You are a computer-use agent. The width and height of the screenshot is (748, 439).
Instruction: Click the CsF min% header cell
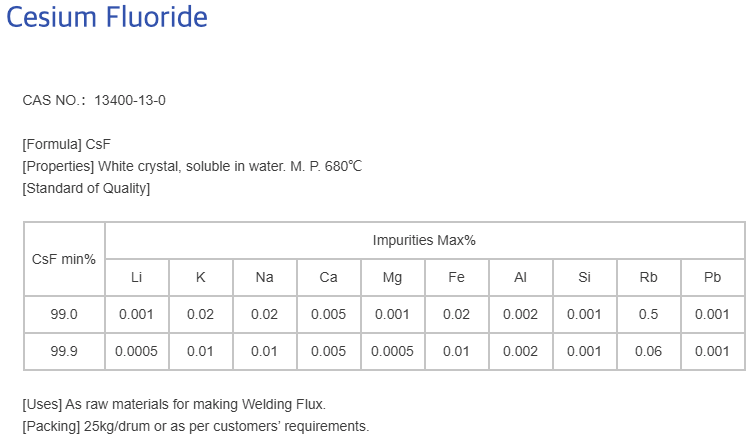click(64, 259)
